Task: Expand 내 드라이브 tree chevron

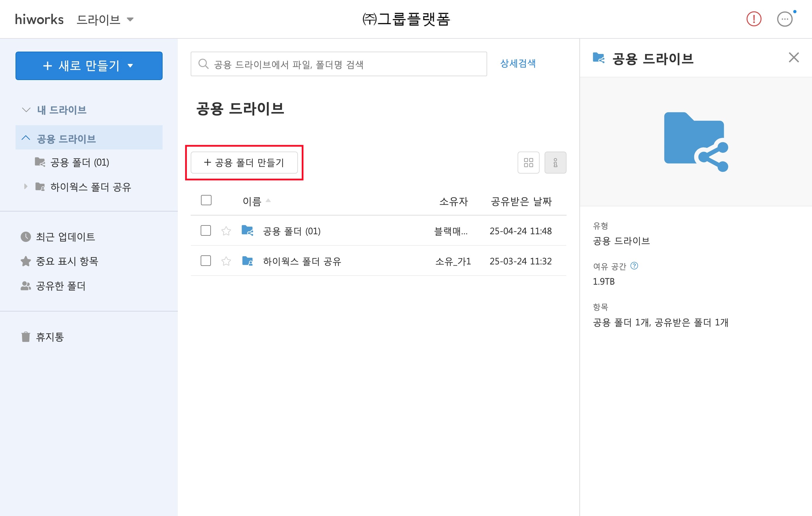Action: coord(26,110)
